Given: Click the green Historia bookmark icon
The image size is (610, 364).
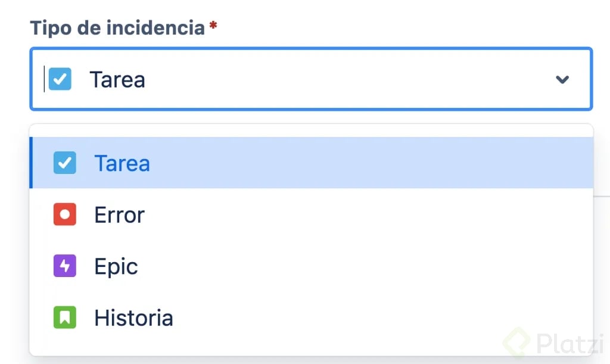Looking at the screenshot, I should (x=64, y=318).
